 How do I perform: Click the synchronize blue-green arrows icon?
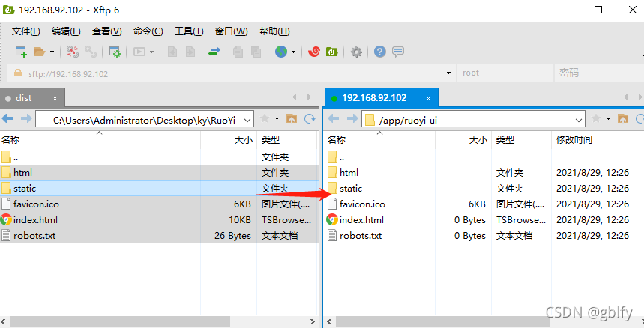pos(214,52)
